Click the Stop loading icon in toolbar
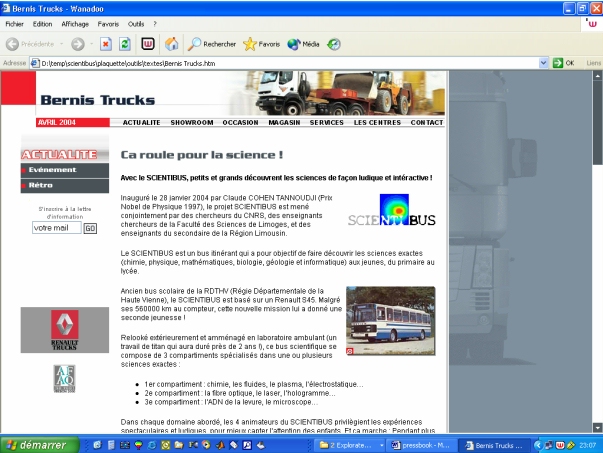The image size is (603, 453). 106,44
